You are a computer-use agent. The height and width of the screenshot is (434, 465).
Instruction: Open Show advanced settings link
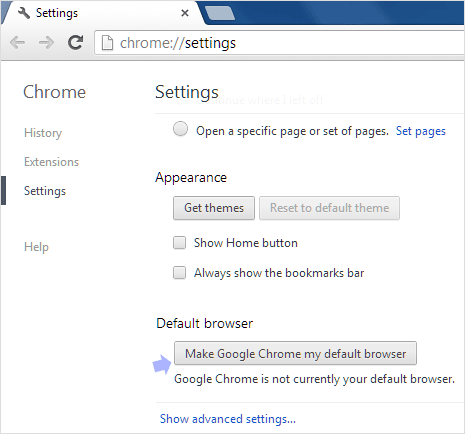coord(228,419)
